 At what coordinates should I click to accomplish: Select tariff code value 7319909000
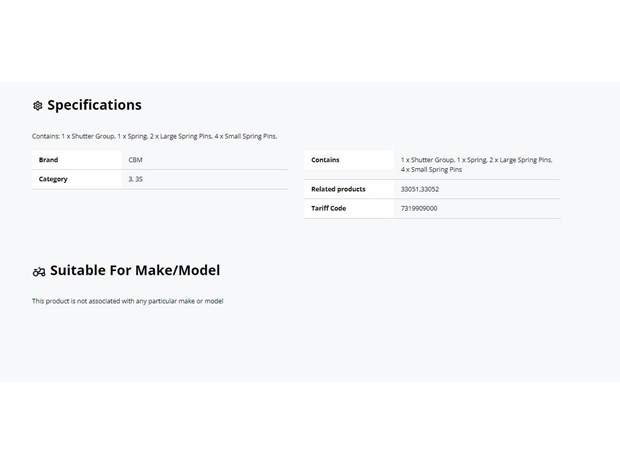pyautogui.click(x=419, y=208)
